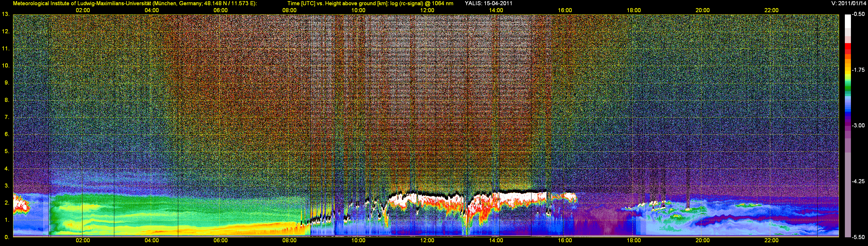Screen dimensions: 868x246
Task: Select the 5 km height axis label
Action: pyautogui.click(x=7, y=151)
